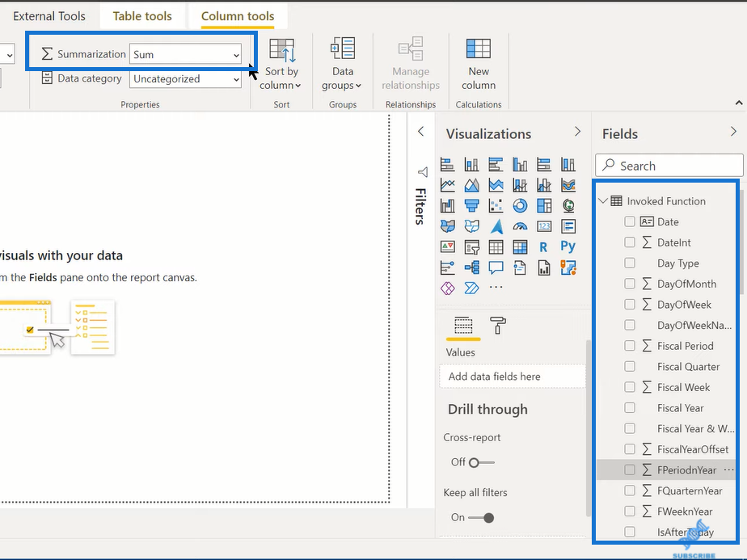This screenshot has width=747, height=560.
Task: Turn off Keep all filters toggle
Action: 481,518
